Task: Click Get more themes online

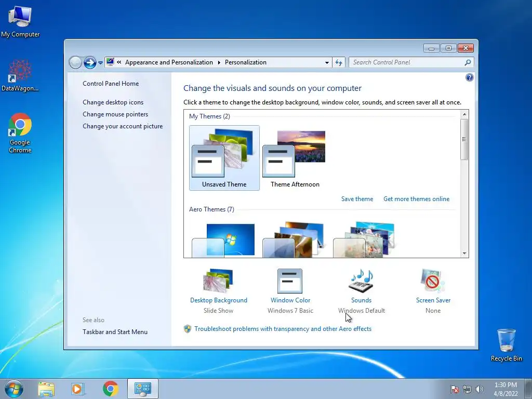Action: [416, 199]
